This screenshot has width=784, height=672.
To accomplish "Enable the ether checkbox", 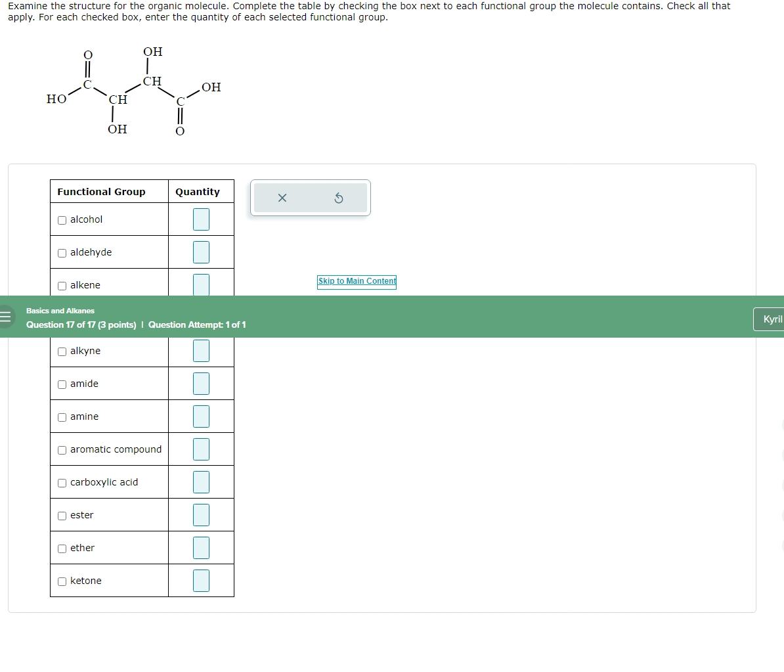I will click(61, 547).
